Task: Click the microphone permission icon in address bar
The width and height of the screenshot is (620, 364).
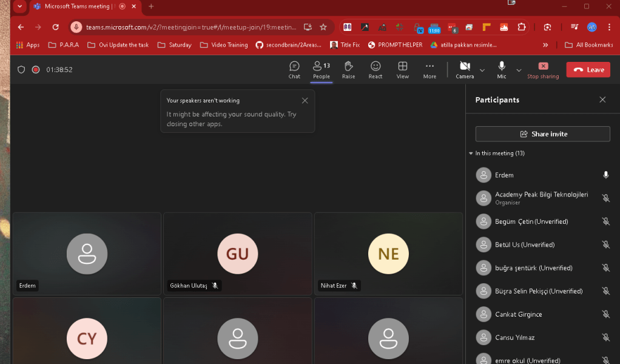Action: point(76,27)
